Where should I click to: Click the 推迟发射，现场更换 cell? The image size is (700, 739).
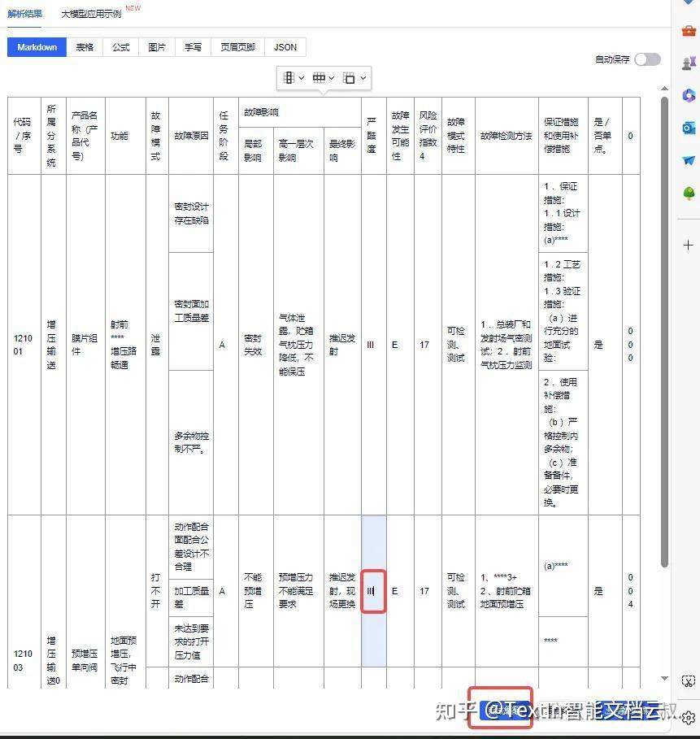[343, 591]
